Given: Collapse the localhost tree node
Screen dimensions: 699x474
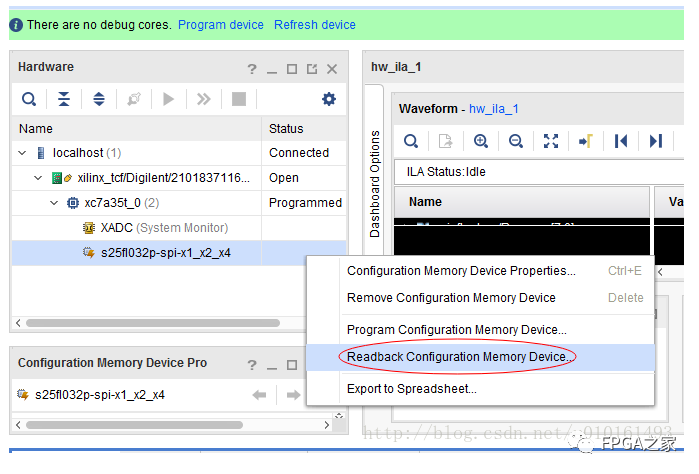Looking at the screenshot, I should (x=22, y=153).
